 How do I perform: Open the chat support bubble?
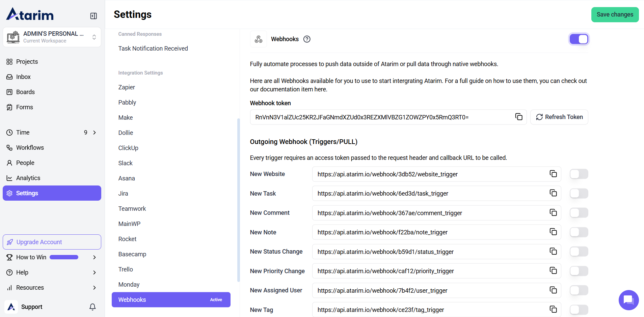coord(628,299)
